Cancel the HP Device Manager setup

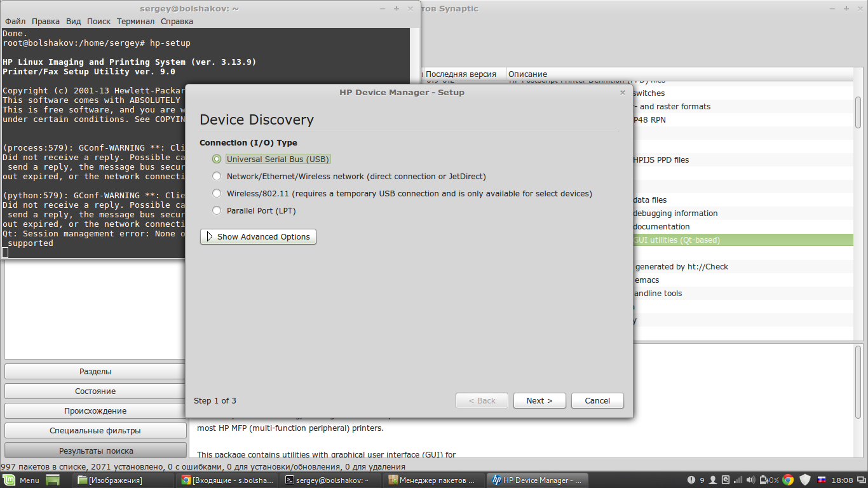(x=597, y=400)
